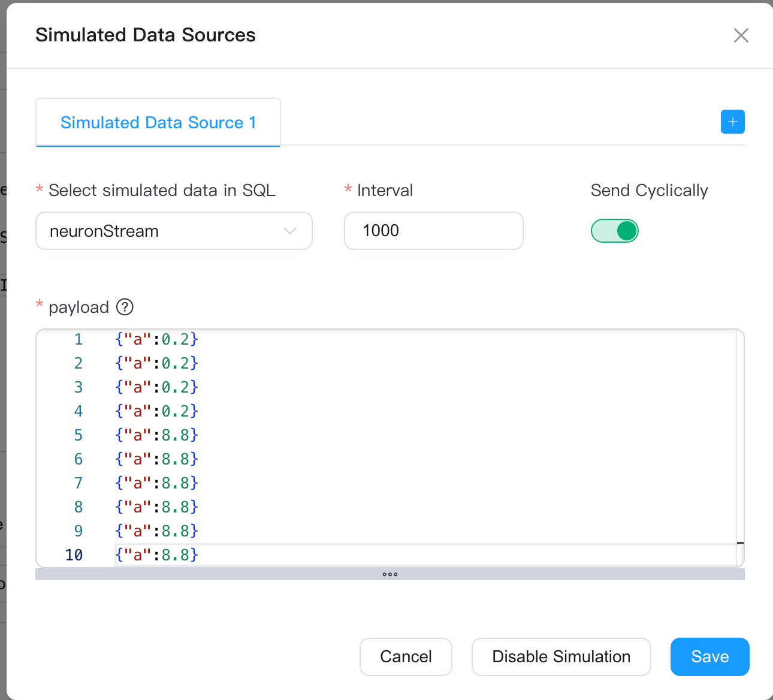Click line number 3 in the editor gutter

(x=78, y=388)
